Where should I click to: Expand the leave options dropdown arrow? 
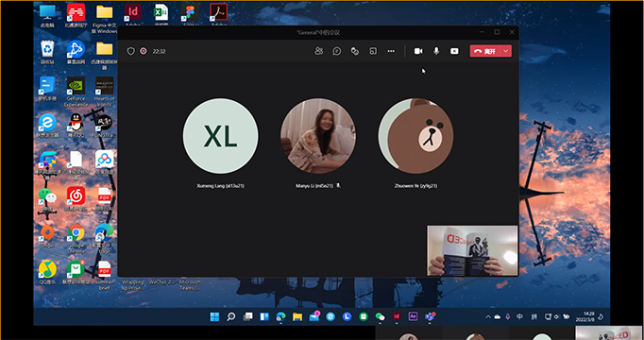[506, 51]
